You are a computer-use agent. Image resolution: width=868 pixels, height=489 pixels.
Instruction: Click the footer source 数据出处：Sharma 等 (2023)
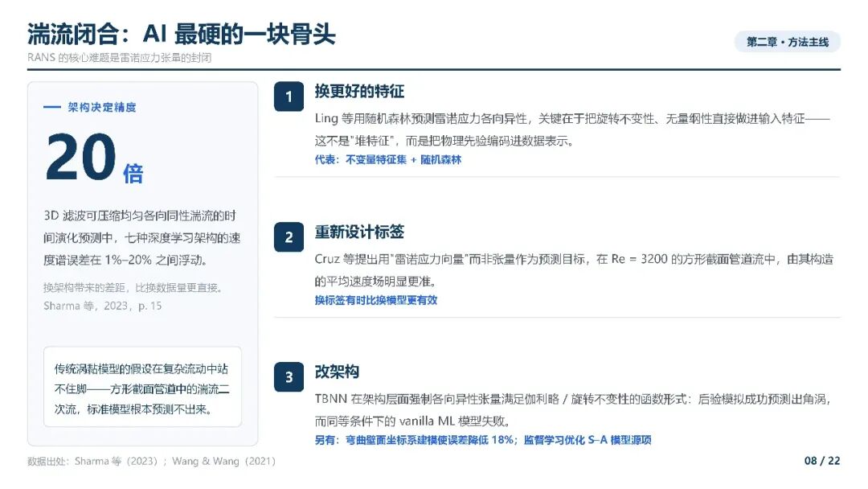pyautogui.click(x=151, y=461)
